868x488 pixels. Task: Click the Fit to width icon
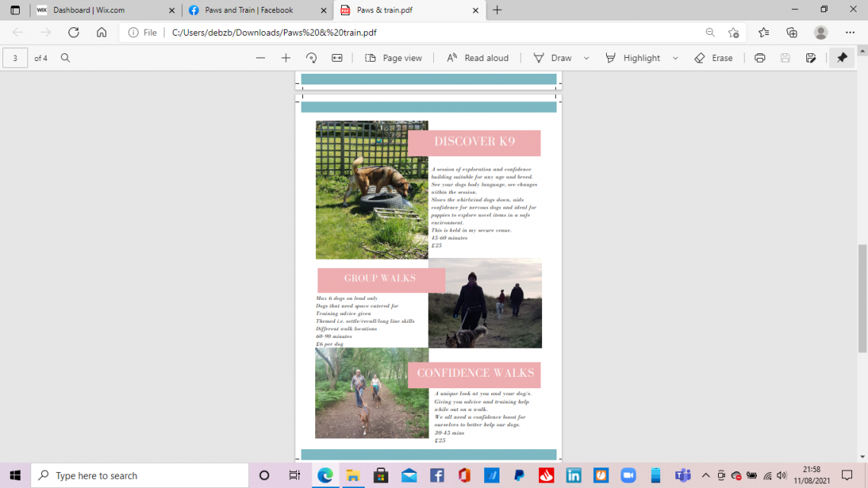(337, 58)
